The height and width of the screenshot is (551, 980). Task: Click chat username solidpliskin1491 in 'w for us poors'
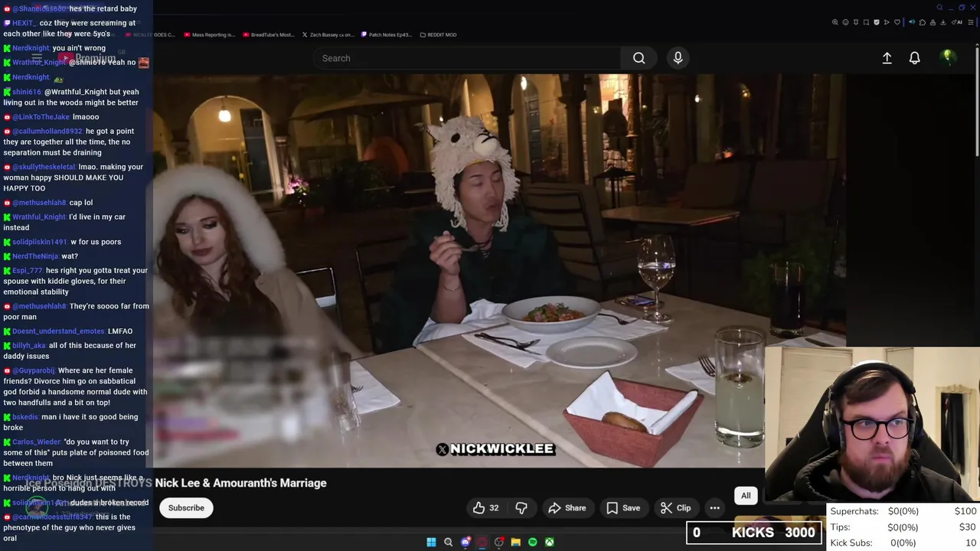coord(39,242)
